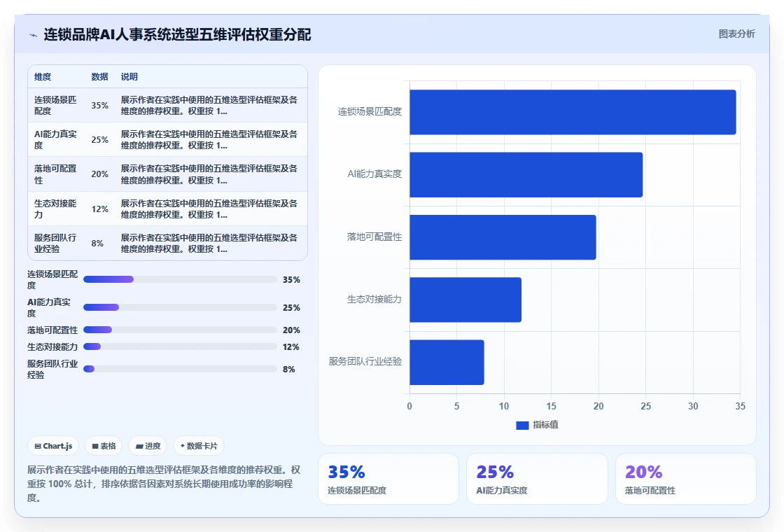Viewport: 784px width, 532px height.
Task: Click the 12% value beside the progress bar
Action: click(291, 347)
